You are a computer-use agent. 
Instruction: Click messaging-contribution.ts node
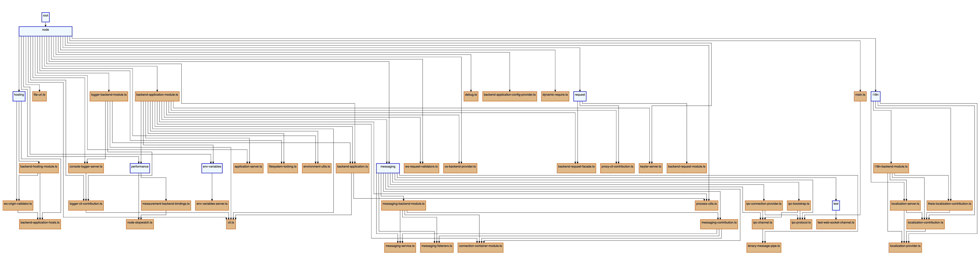(719, 224)
